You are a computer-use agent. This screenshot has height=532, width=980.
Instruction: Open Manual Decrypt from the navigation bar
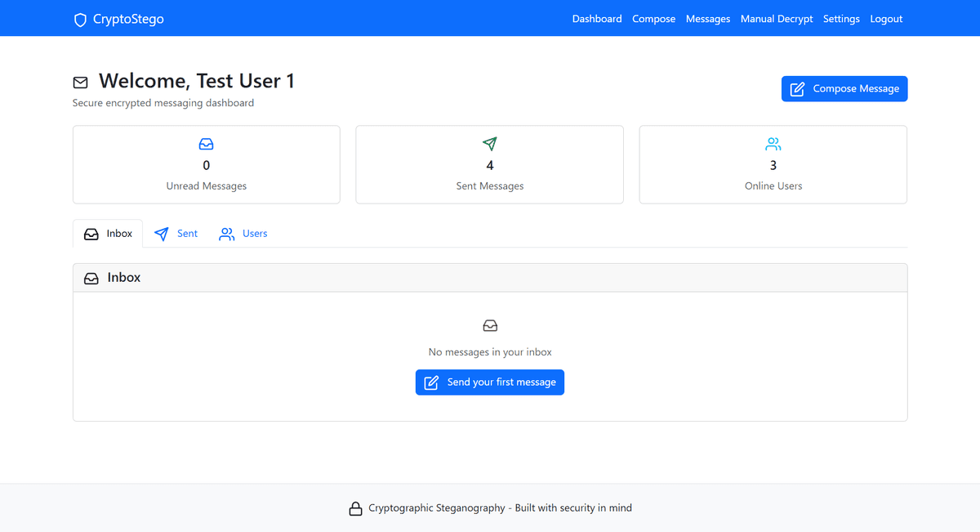[776, 18]
